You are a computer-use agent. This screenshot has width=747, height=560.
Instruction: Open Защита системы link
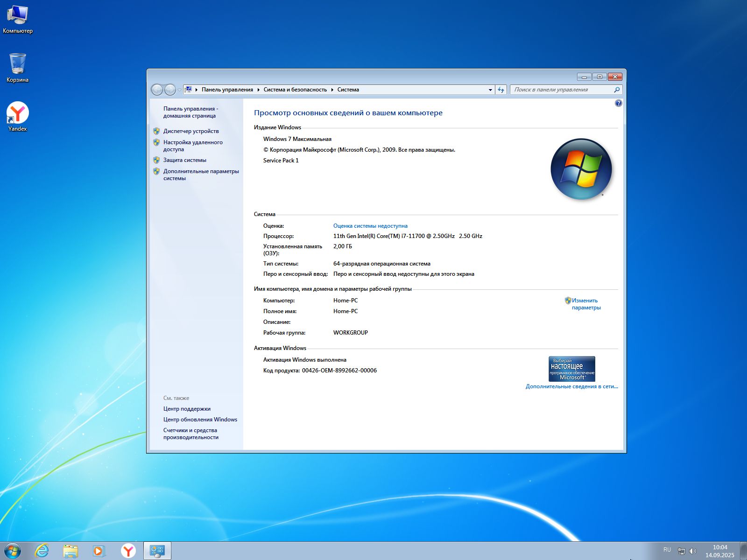pos(185,160)
